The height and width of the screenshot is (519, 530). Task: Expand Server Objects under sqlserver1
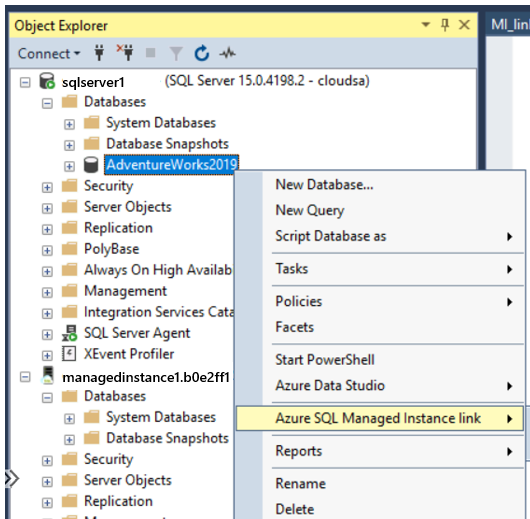coord(47,209)
